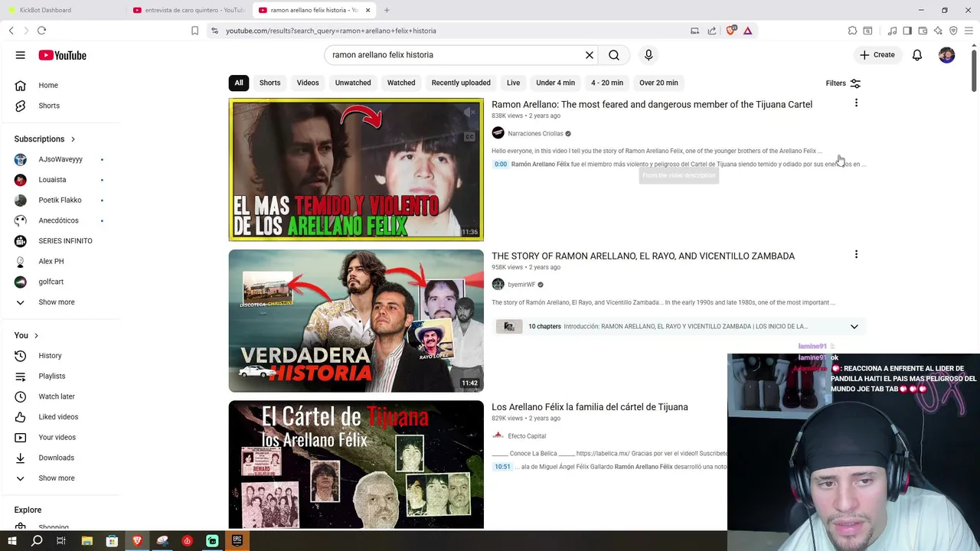Play the VERDADERA HISTORIA thumbnail

click(356, 321)
